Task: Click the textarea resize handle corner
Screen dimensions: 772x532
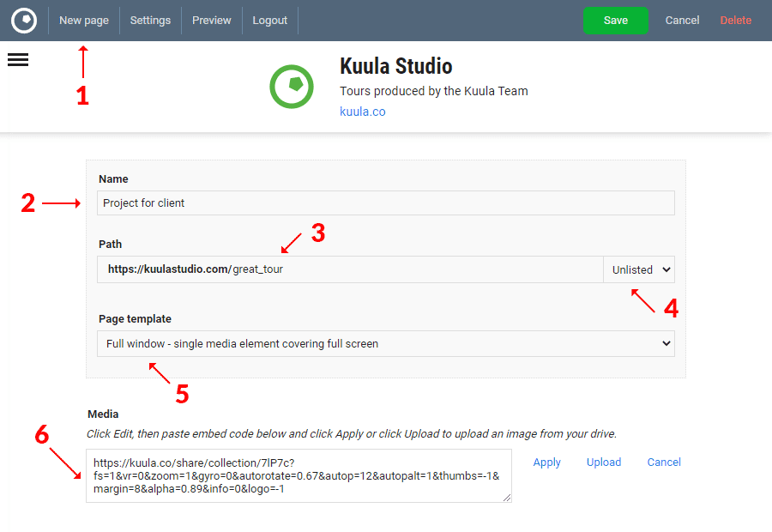Action: pos(507,498)
